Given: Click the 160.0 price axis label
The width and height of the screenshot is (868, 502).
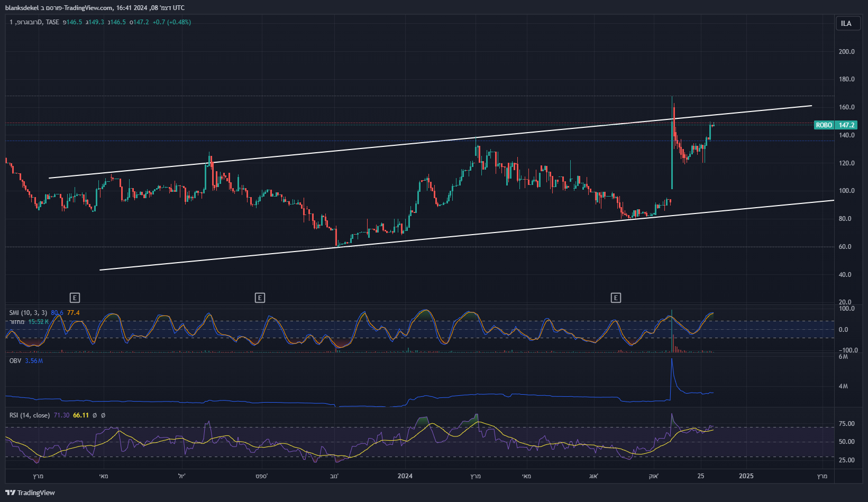Looking at the screenshot, I should click(x=847, y=107).
